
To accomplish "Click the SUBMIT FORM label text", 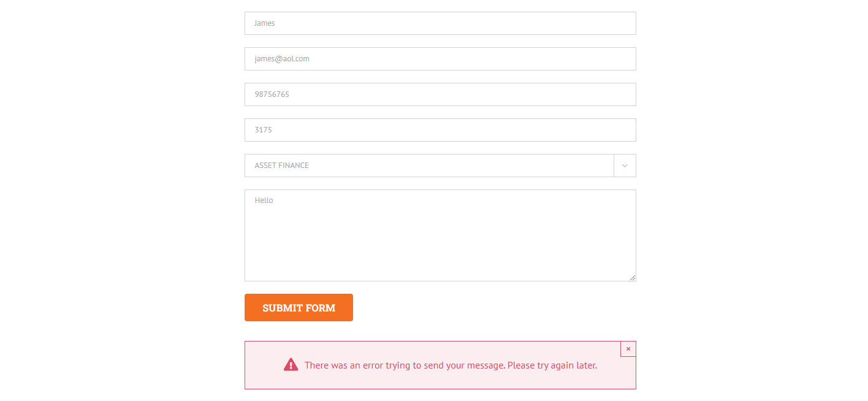I will [x=299, y=308].
